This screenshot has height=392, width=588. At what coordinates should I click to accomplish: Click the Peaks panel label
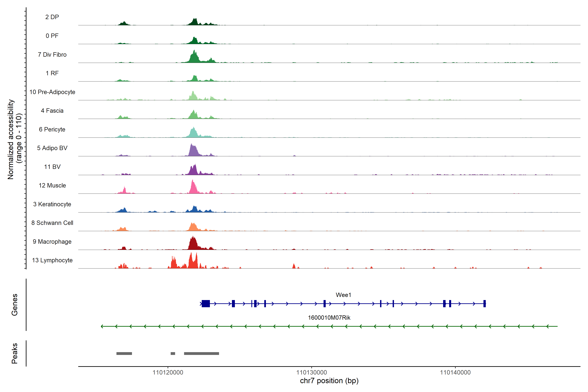(15, 353)
